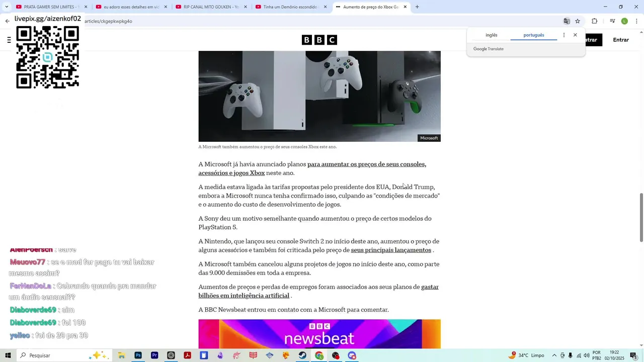
Task: Open the media controls icon in Chrome toolbar
Action: (612, 21)
